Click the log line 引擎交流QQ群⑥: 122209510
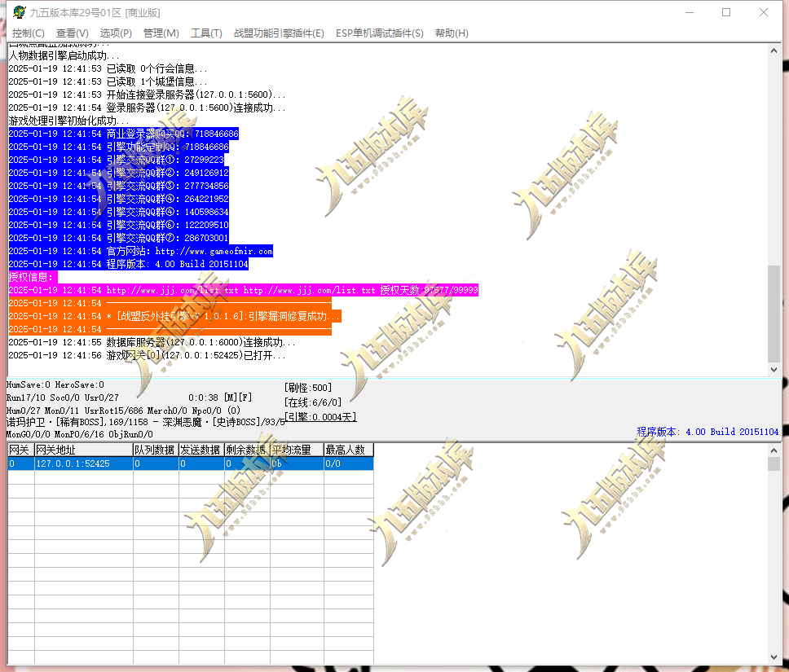Viewport: 789px width, 672px height. pos(119,225)
